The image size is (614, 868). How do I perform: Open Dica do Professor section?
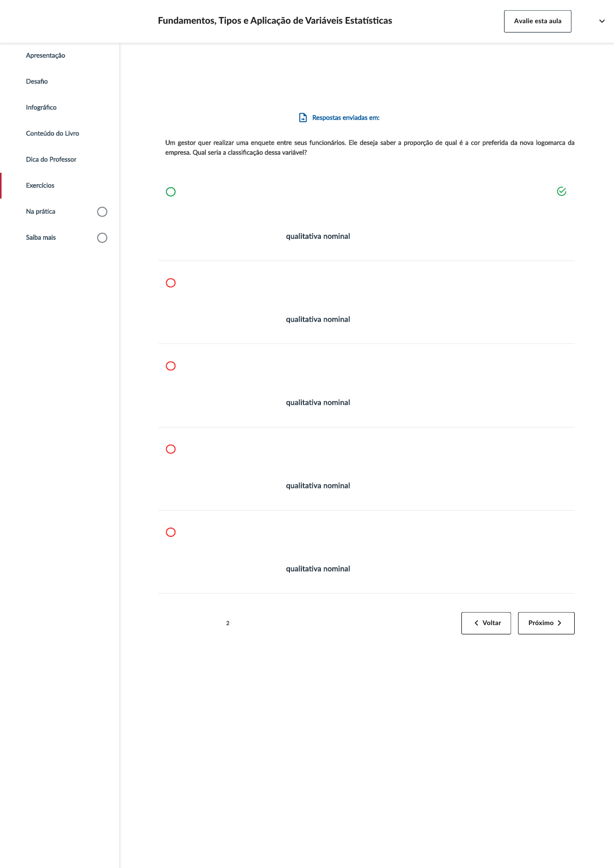click(x=51, y=159)
